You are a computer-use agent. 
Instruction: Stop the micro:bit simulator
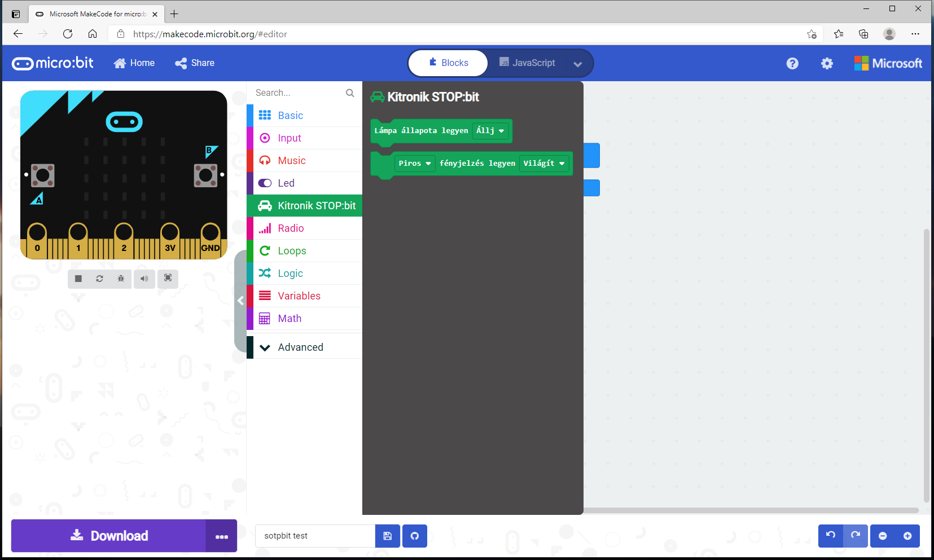[x=78, y=279]
